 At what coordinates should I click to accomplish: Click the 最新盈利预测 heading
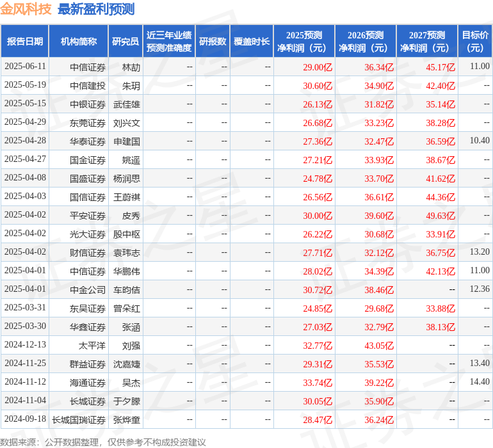pos(96,10)
